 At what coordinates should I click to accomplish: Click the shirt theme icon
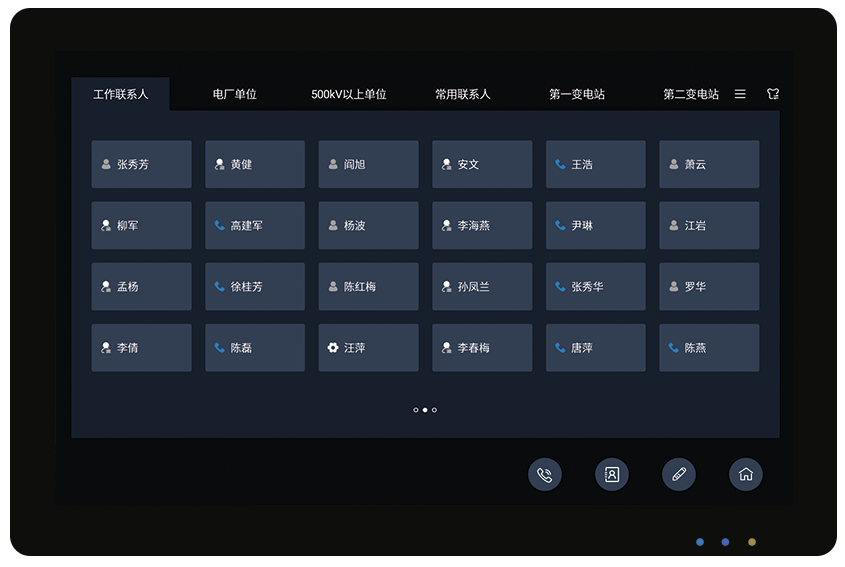pos(773,94)
